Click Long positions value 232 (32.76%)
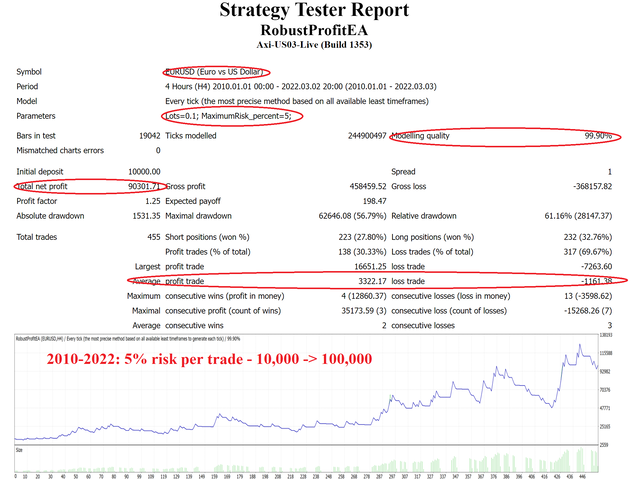Image resolution: width=640 pixels, height=480 pixels. pos(588,237)
